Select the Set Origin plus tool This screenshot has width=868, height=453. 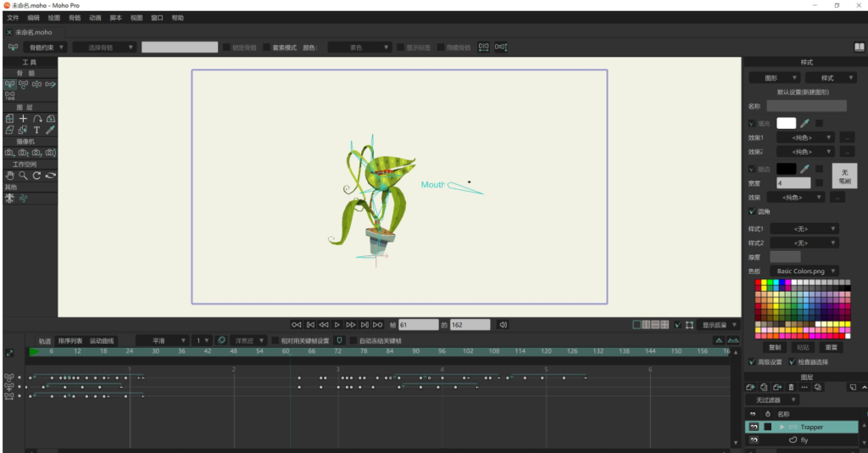tap(23, 119)
